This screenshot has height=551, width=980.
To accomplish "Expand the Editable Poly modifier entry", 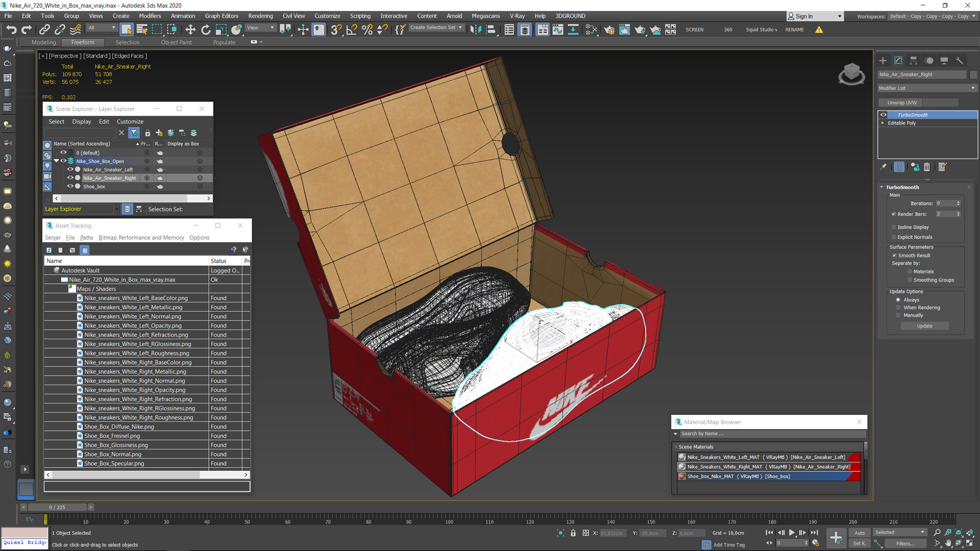I will coord(883,123).
